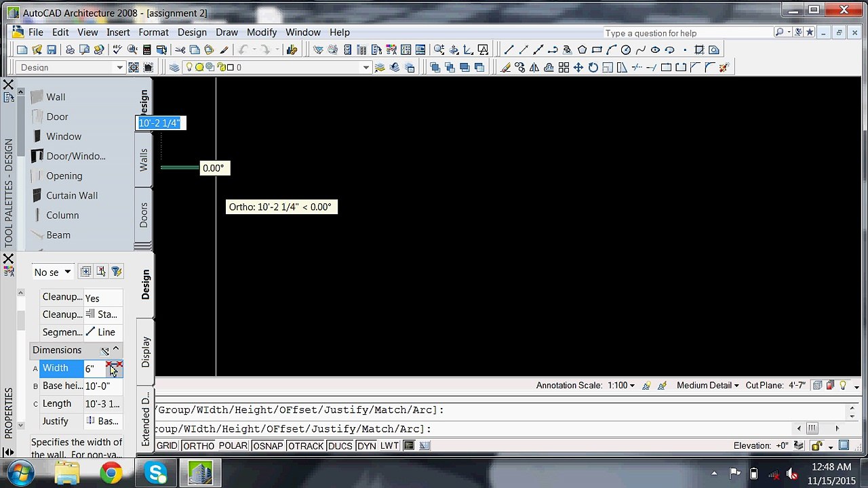Screen dimensions: 868x488
Task: Toggle OSNAP in status bar
Action: point(267,445)
